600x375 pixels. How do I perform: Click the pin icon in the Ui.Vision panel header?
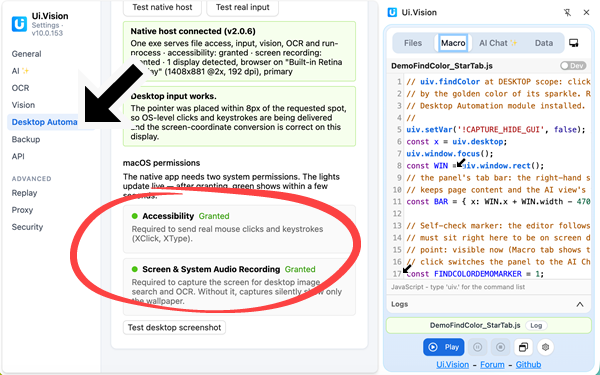click(567, 13)
